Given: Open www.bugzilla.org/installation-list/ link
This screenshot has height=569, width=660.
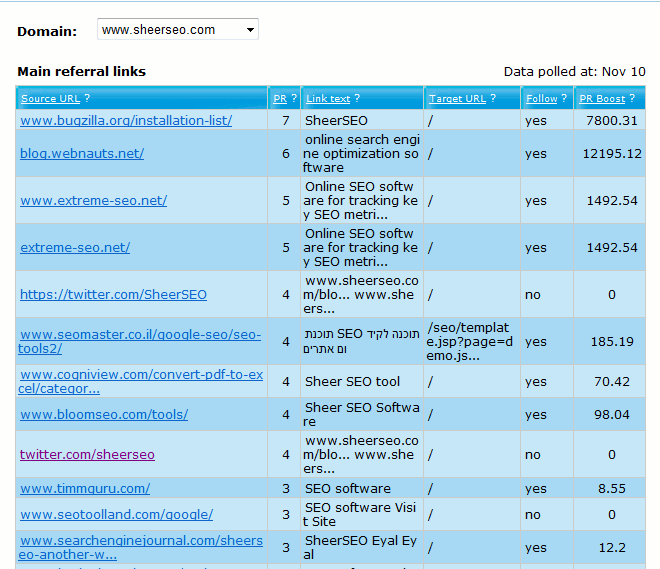Looking at the screenshot, I should pyautogui.click(x=126, y=120).
